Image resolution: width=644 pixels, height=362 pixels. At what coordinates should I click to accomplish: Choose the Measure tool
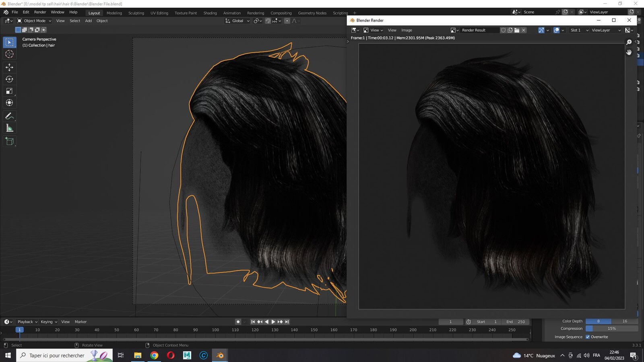[9, 128]
